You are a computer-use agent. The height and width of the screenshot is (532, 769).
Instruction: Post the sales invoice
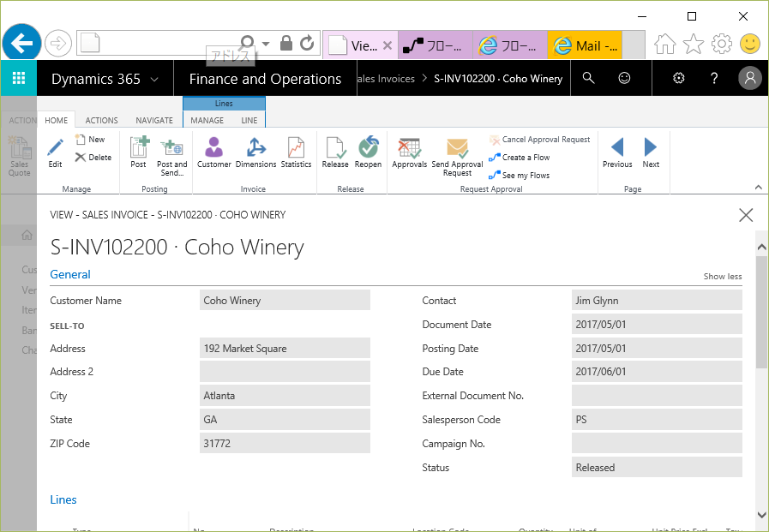(139, 152)
